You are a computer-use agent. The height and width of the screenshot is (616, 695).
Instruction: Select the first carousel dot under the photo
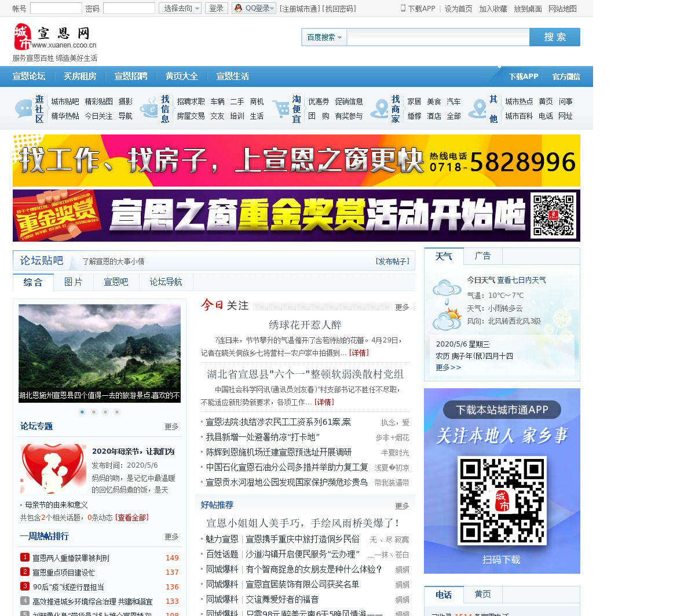pos(82,412)
